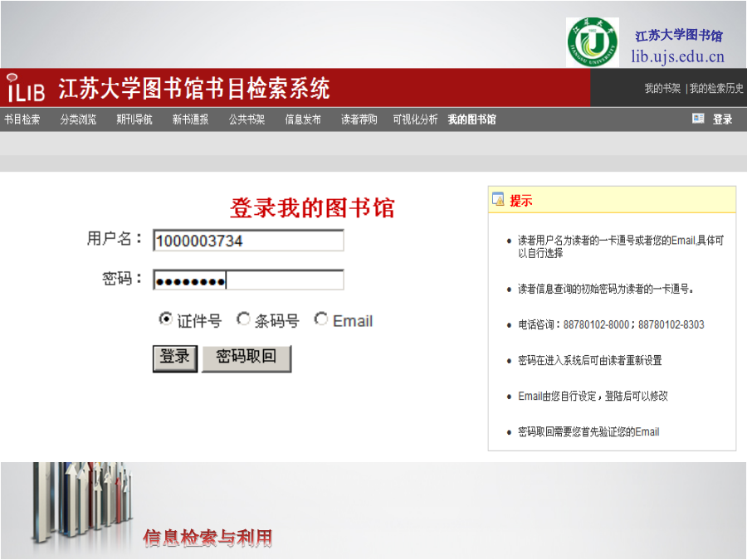Open the 读者荐购 menu item
The height and width of the screenshot is (560, 747).
pyautogui.click(x=359, y=119)
